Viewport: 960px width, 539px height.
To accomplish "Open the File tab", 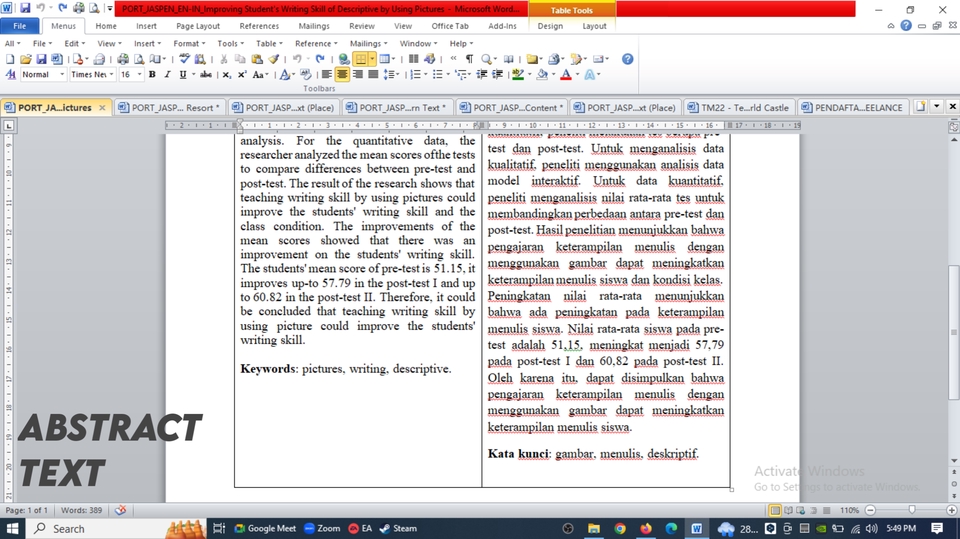I will point(20,26).
